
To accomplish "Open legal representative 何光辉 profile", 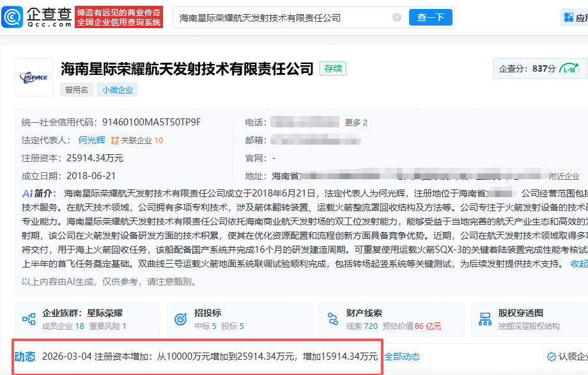I will pyautogui.click(x=91, y=139).
